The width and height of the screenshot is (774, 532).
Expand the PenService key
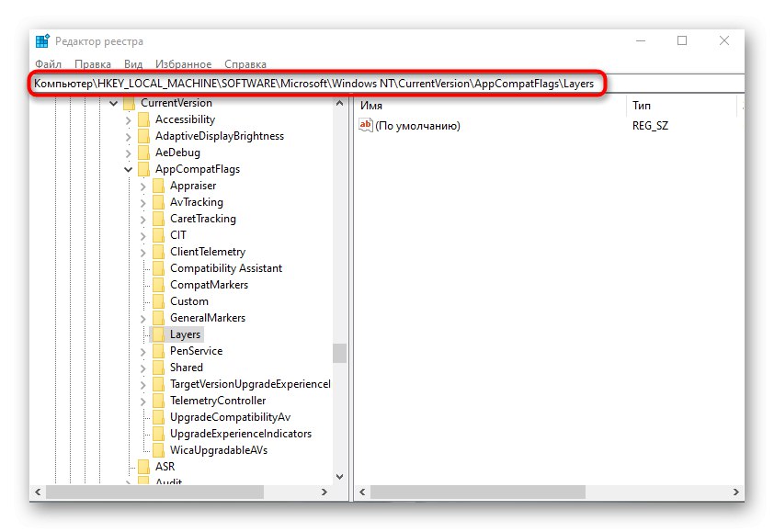click(x=143, y=351)
